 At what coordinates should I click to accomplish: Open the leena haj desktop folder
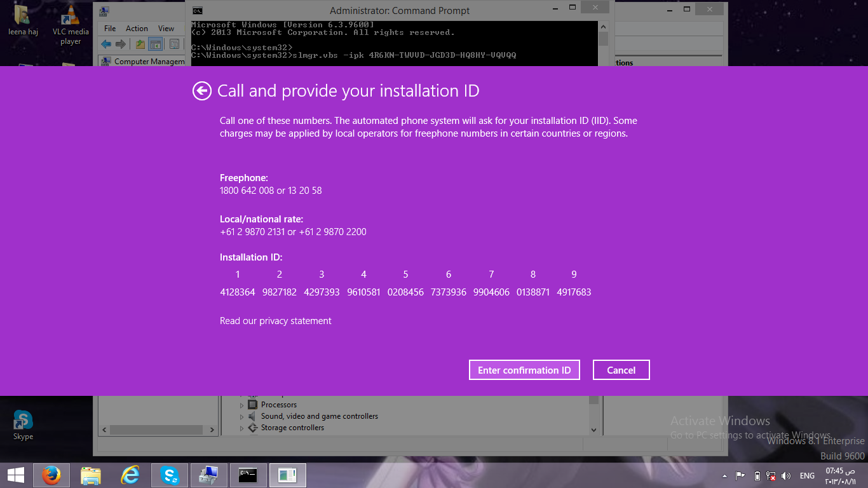[23, 20]
